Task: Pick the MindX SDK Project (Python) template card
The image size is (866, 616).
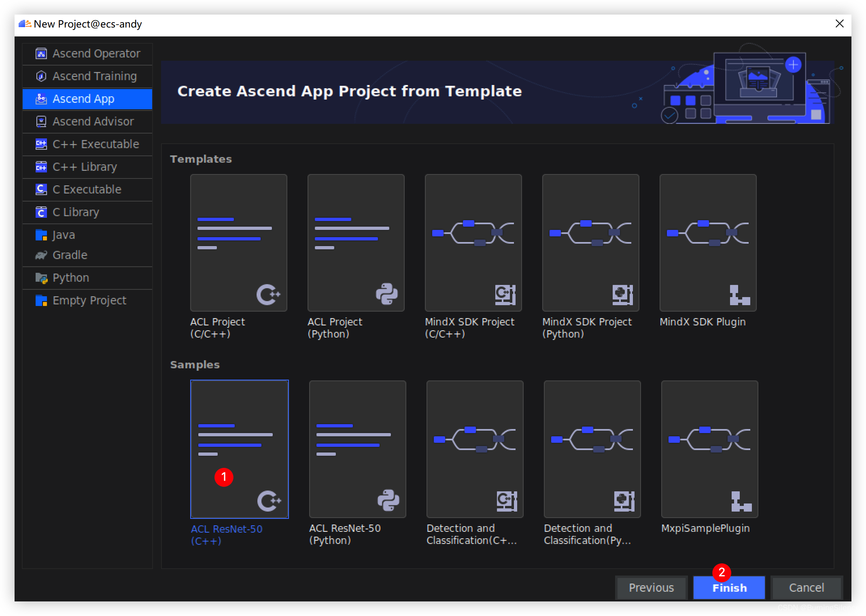Action: click(591, 243)
